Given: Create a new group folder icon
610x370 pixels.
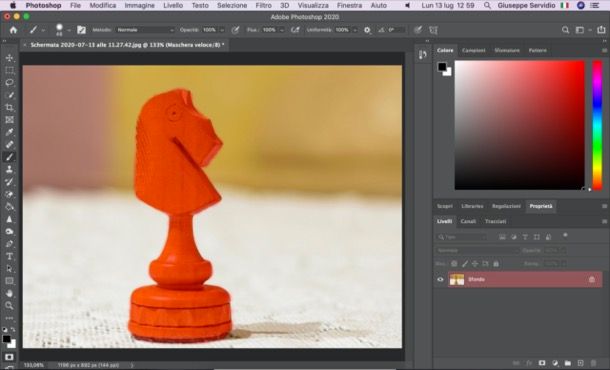Looking at the screenshot, I should pos(568,363).
